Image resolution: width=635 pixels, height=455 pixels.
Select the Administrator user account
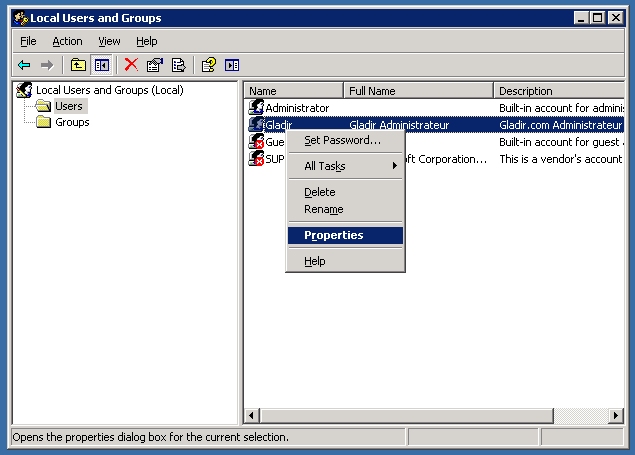click(296, 108)
